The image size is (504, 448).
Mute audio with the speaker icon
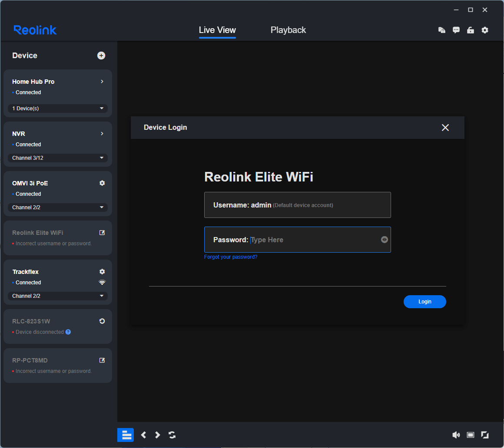(456, 435)
